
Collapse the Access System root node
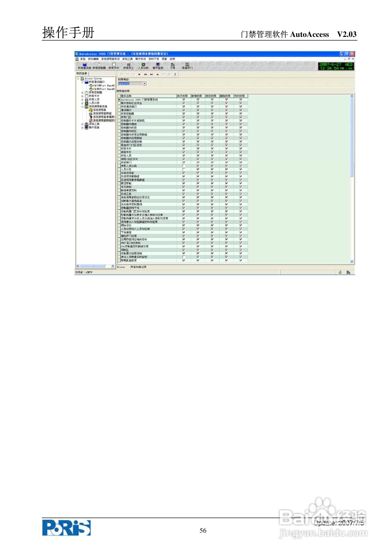78,79
